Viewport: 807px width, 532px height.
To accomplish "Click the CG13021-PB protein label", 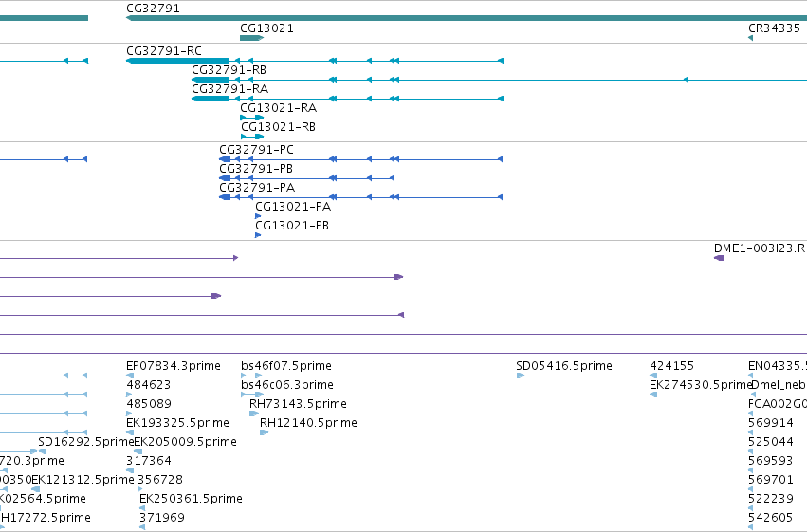I will click(x=292, y=226).
